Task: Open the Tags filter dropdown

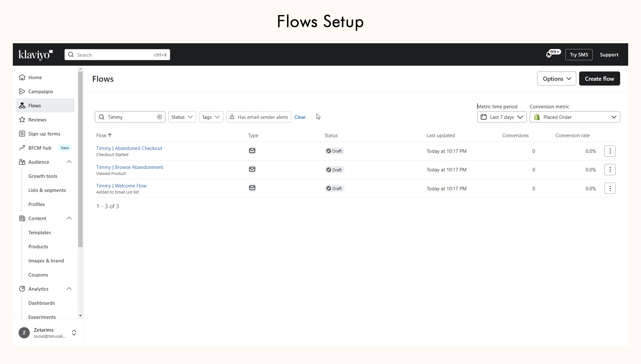Action: click(x=211, y=117)
